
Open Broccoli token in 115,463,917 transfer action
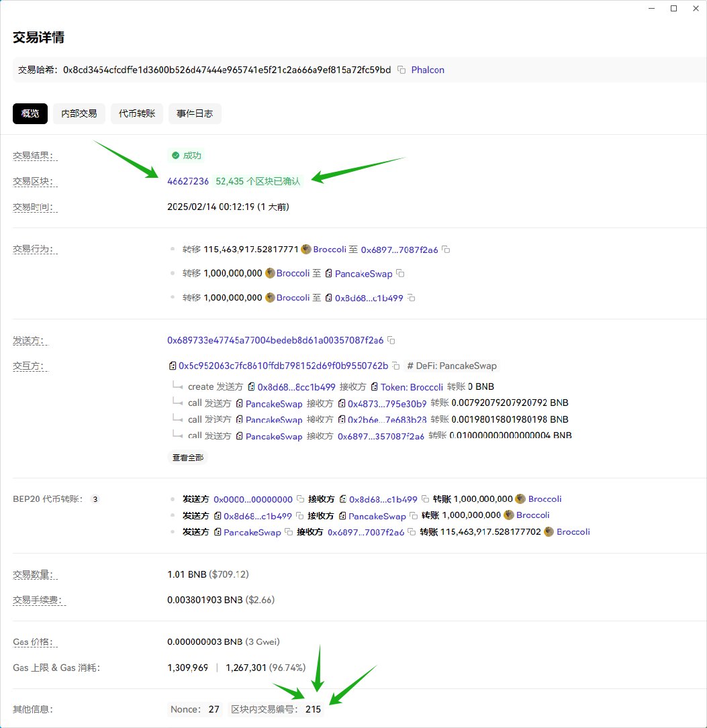[x=330, y=250]
